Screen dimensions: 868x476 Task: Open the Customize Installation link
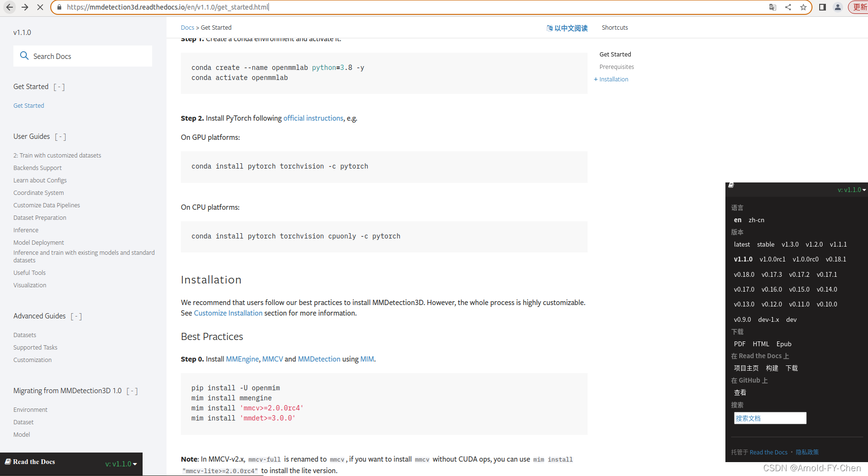228,313
